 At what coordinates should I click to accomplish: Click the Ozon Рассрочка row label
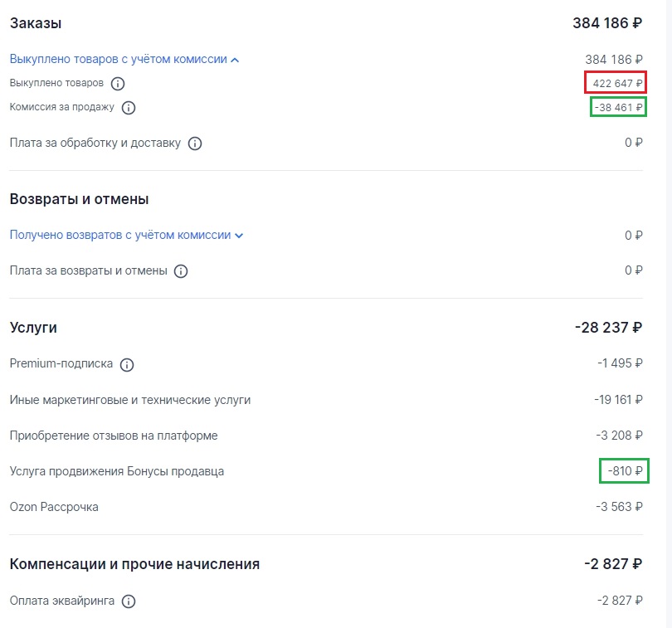tap(54, 507)
